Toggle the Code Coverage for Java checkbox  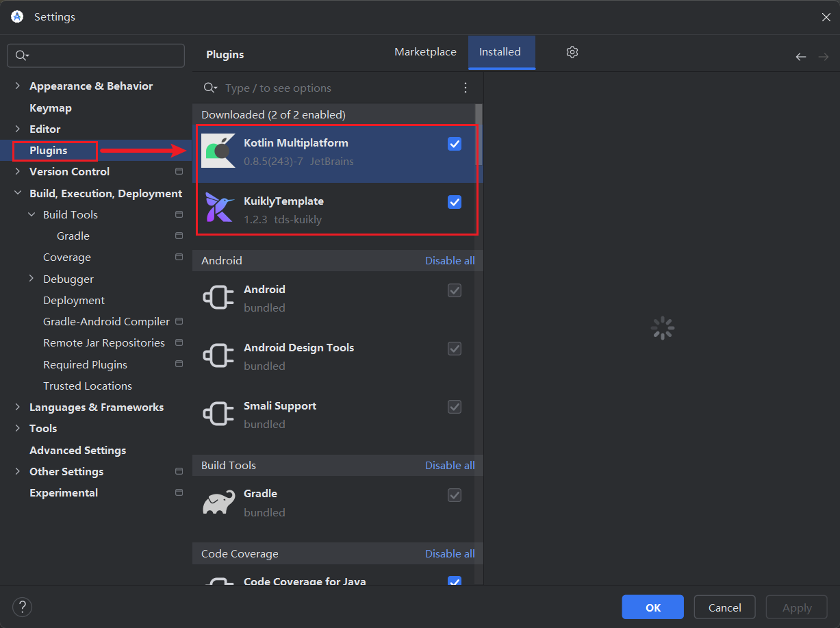point(455,581)
